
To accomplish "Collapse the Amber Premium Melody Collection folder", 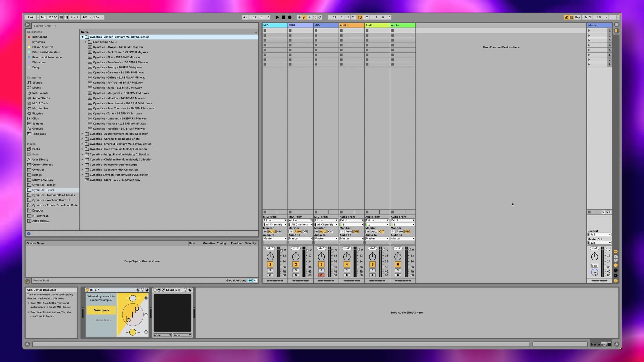I will pos(83,37).
